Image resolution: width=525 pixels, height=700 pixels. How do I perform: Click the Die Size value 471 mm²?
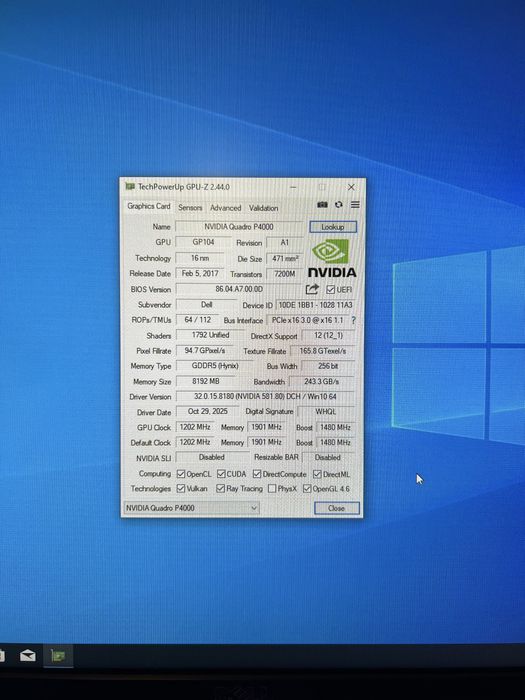click(x=285, y=258)
